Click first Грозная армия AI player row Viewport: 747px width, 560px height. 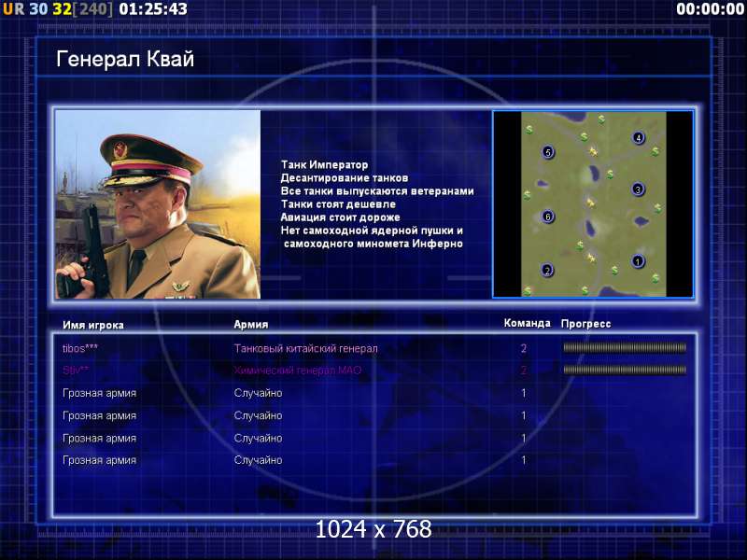pyautogui.click(x=374, y=393)
